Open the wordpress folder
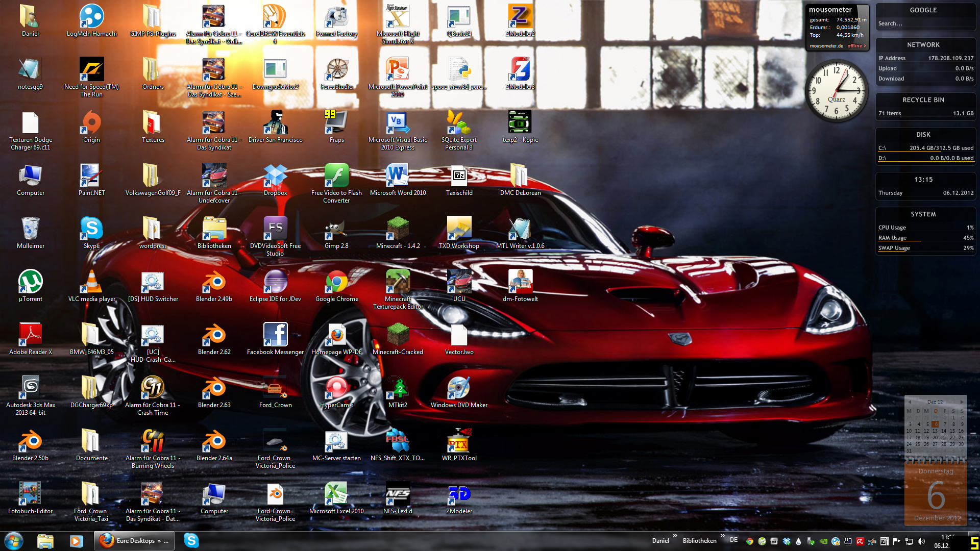Image resolution: width=980 pixels, height=551 pixels. tap(153, 233)
